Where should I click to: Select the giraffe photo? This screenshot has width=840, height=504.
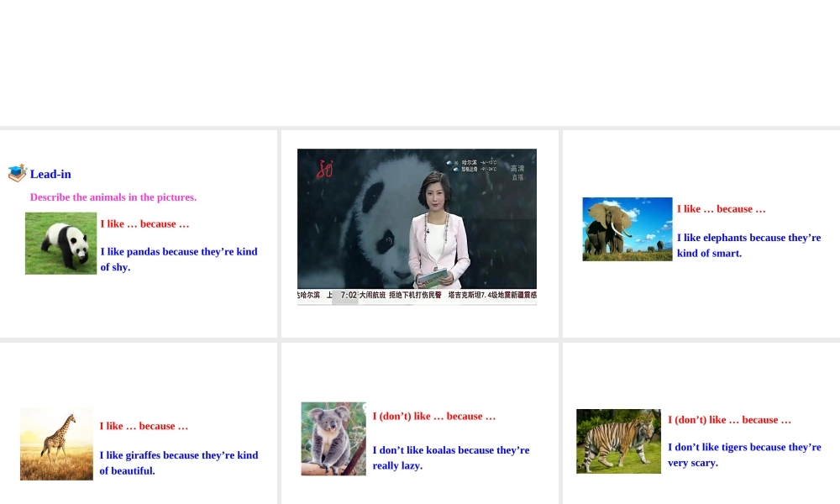click(x=56, y=444)
